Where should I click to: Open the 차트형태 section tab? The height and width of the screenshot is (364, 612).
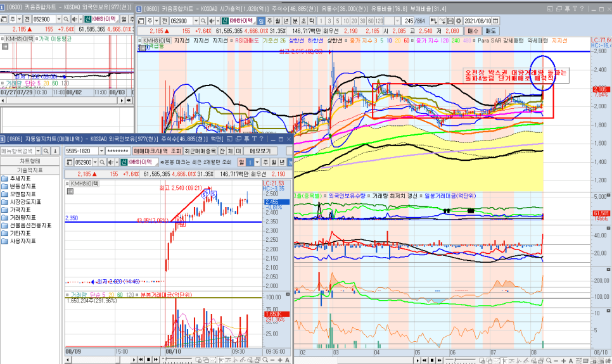(x=30, y=161)
